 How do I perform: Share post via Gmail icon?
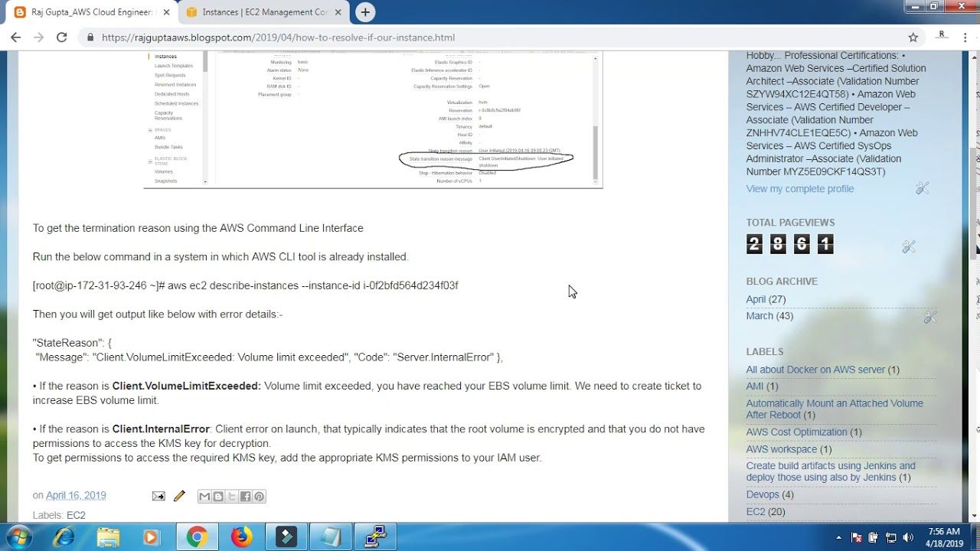(x=204, y=496)
